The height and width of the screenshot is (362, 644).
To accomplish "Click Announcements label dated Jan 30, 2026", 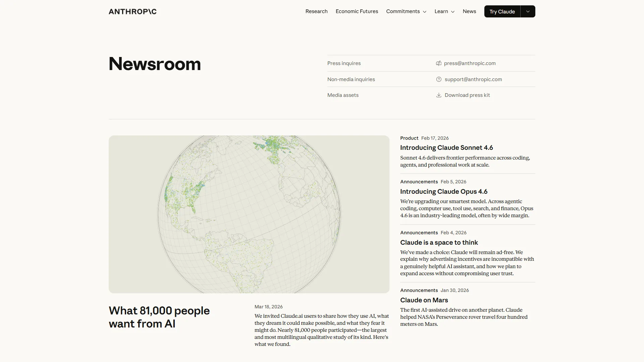I will tap(419, 290).
